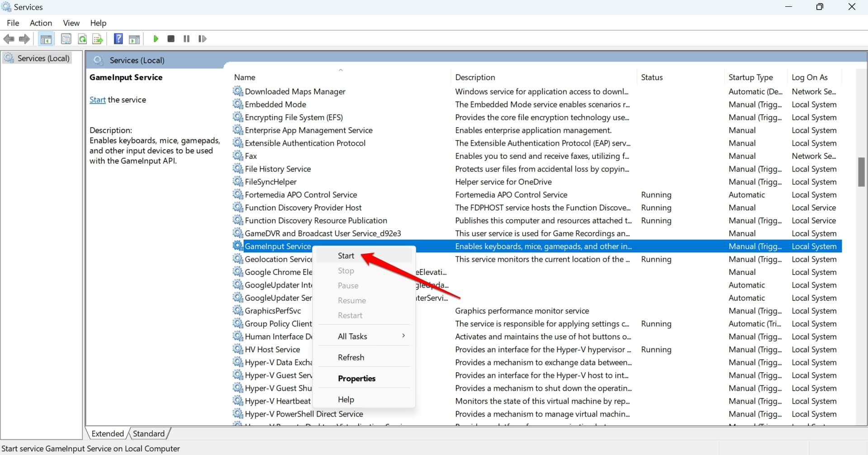Click the vertical scrollbar thumb

[x=861, y=172]
